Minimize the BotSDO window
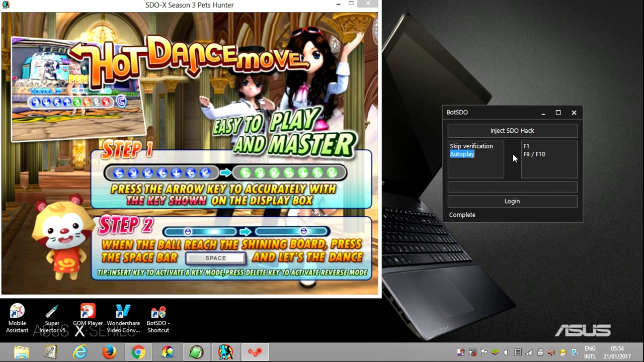This screenshot has width=644, height=362. coord(543,113)
